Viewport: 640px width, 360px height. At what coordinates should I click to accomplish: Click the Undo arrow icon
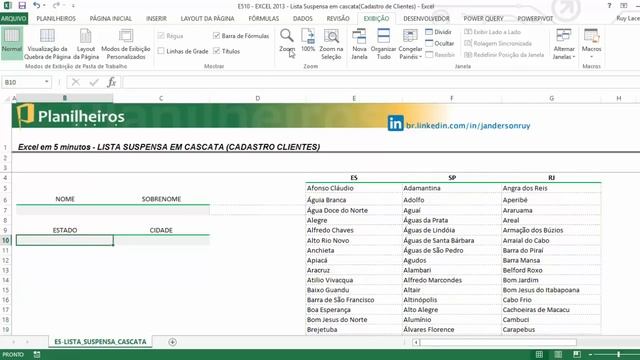pos(37,6)
